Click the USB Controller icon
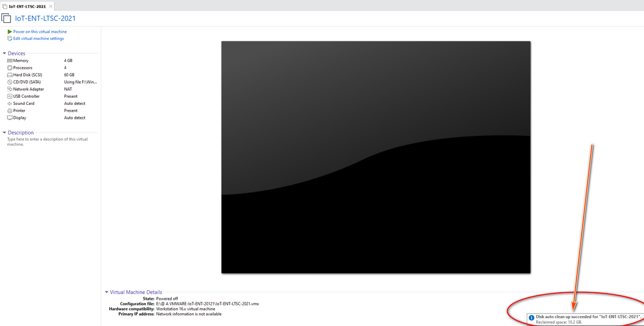The image size is (644, 326). pyautogui.click(x=10, y=96)
